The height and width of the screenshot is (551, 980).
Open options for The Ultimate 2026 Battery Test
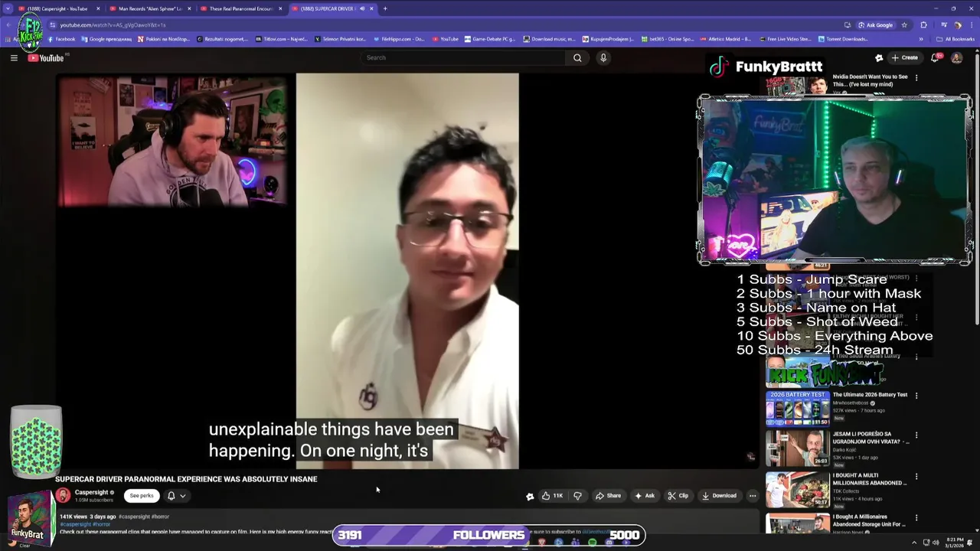pyautogui.click(x=916, y=396)
